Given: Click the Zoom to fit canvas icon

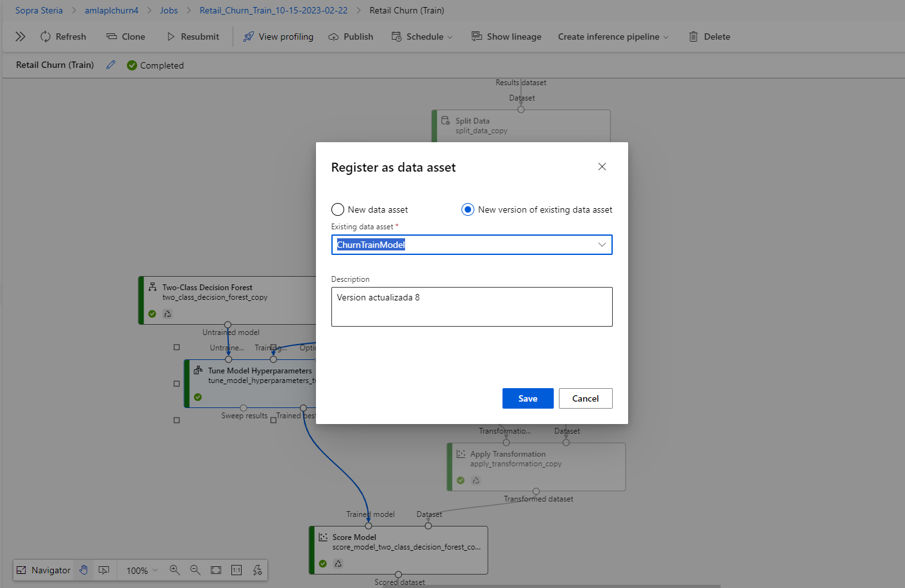Looking at the screenshot, I should tap(215, 570).
